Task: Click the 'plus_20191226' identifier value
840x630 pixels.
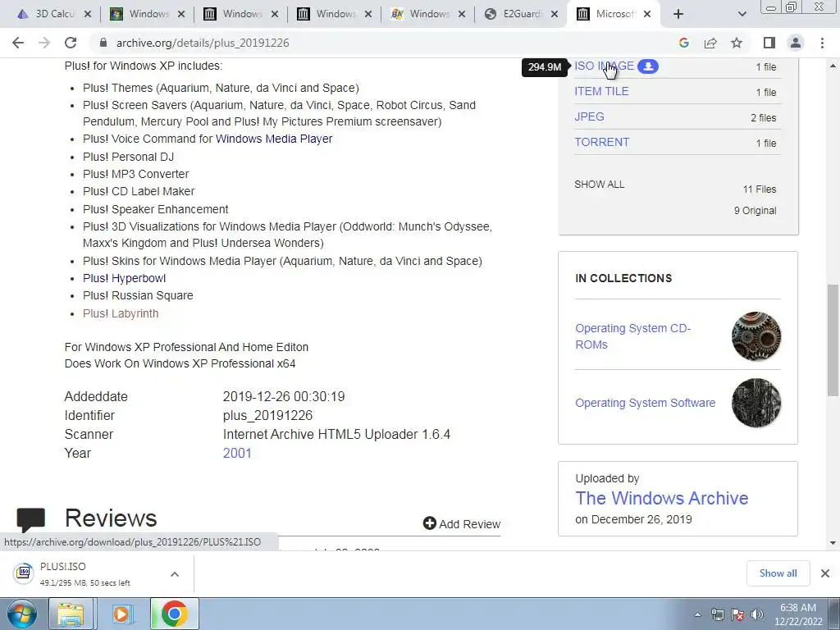Action: (x=267, y=415)
